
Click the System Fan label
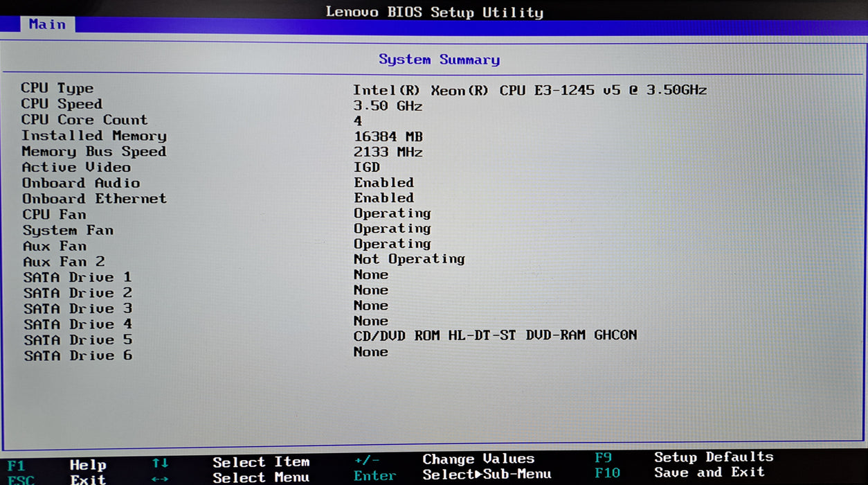68,231
